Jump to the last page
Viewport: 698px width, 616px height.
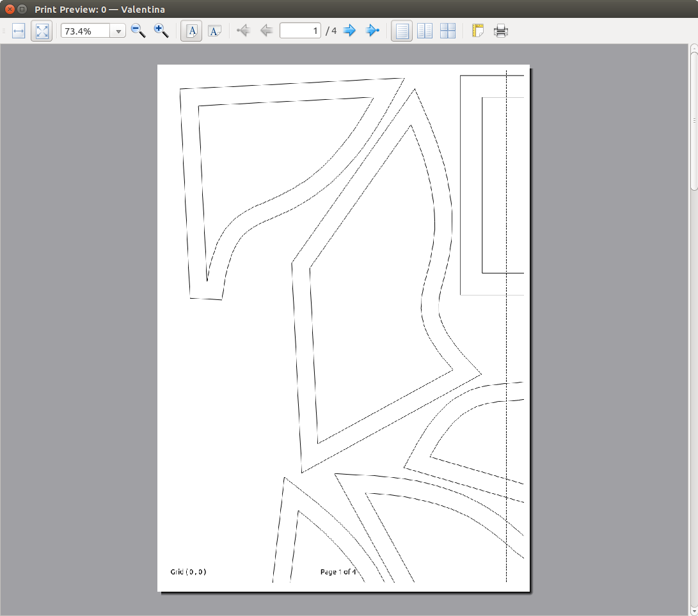point(372,31)
